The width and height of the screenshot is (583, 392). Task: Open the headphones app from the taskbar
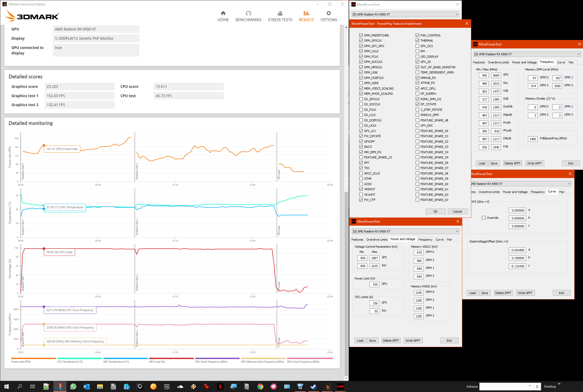tap(140, 386)
